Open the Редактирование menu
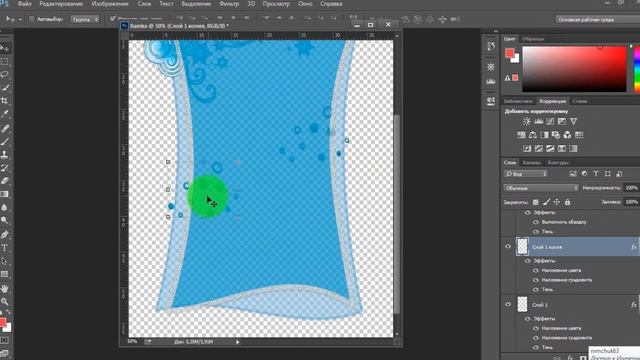The width and height of the screenshot is (640, 360). (x=61, y=4)
